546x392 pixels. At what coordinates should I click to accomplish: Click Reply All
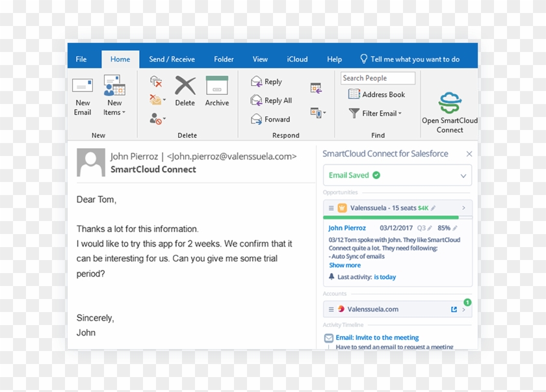tap(271, 100)
